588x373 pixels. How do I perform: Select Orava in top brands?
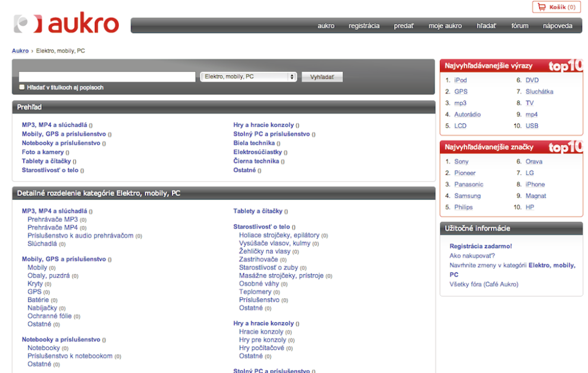(x=534, y=161)
